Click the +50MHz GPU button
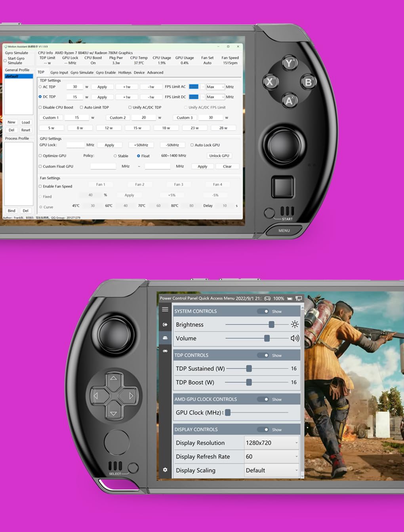The image size is (404, 532). click(x=141, y=145)
